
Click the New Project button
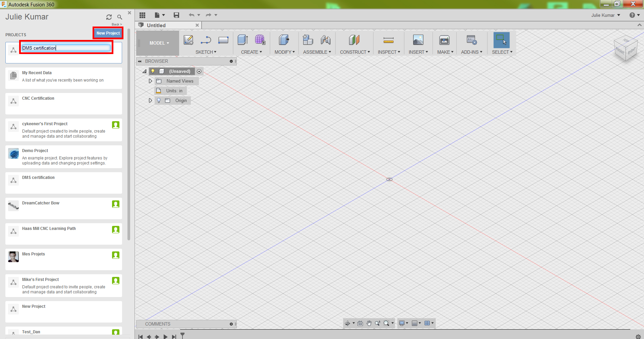click(108, 33)
